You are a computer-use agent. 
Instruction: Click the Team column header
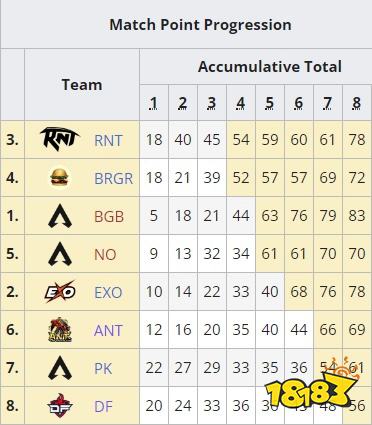point(82,85)
